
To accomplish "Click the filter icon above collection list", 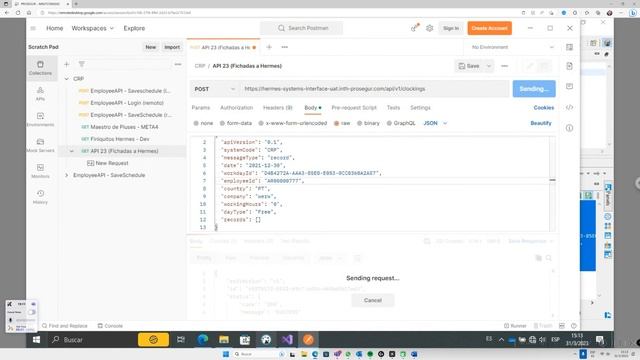I will [x=82, y=64].
